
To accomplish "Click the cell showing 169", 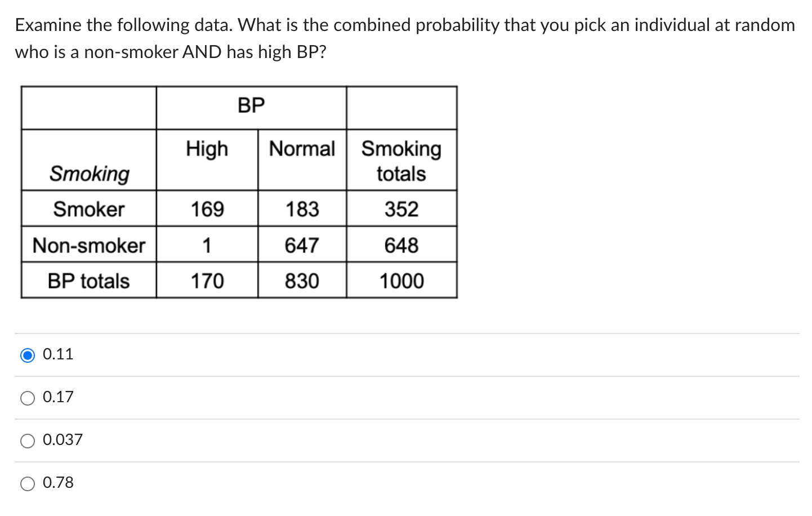I will coord(207,208).
